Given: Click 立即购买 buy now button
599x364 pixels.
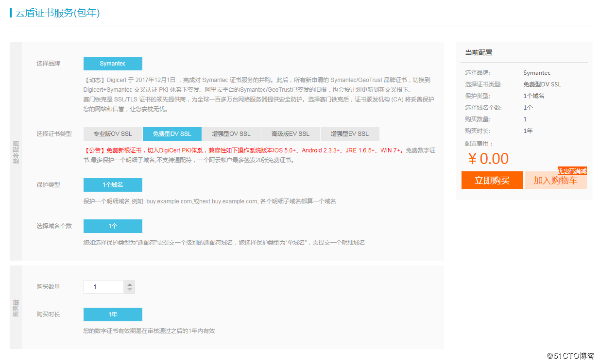Looking at the screenshot, I should point(492,180).
